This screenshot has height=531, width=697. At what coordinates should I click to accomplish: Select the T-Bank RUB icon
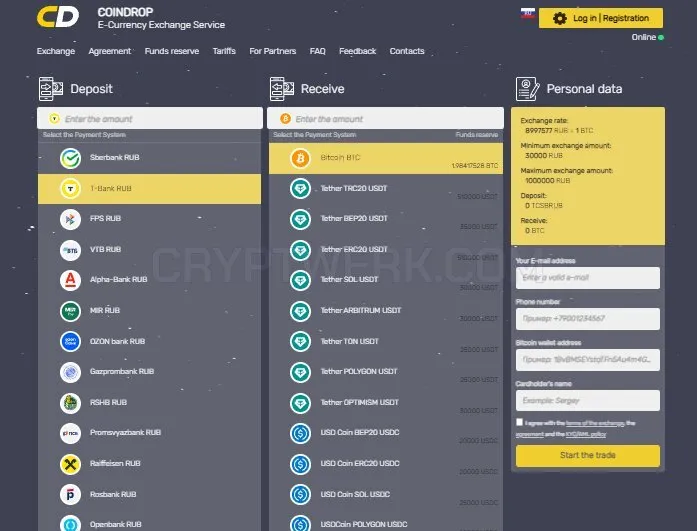[70, 189]
